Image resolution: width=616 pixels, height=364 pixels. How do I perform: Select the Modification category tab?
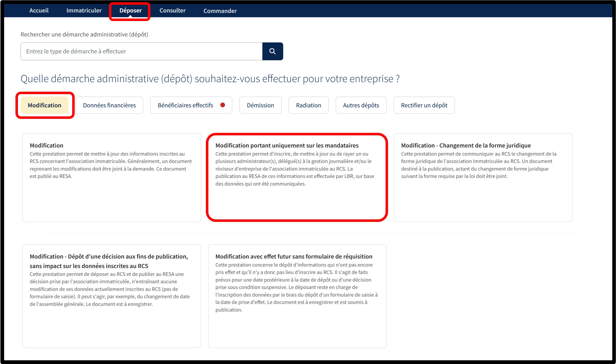(44, 105)
